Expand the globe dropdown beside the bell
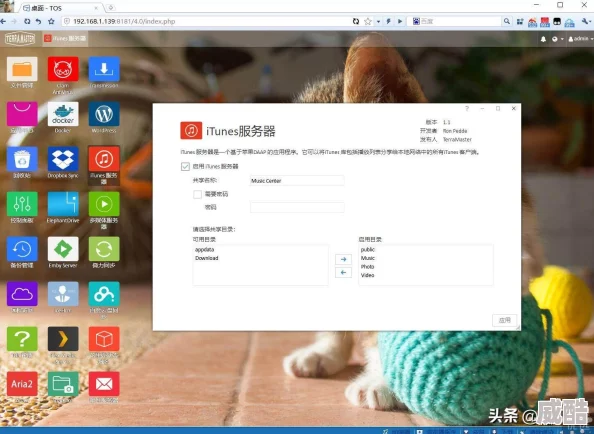Screen dimensions: 594x434 click(558, 39)
